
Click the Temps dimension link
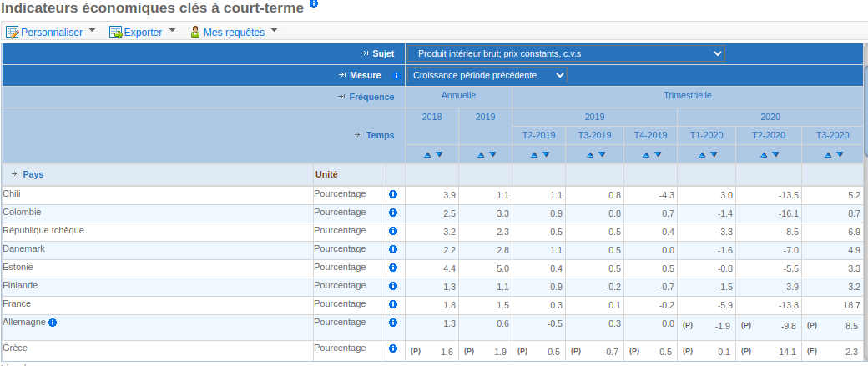(380, 135)
